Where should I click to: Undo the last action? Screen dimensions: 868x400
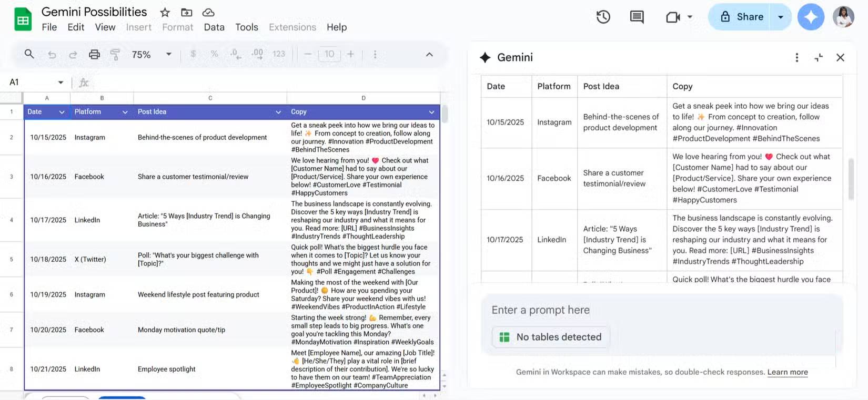(x=52, y=54)
